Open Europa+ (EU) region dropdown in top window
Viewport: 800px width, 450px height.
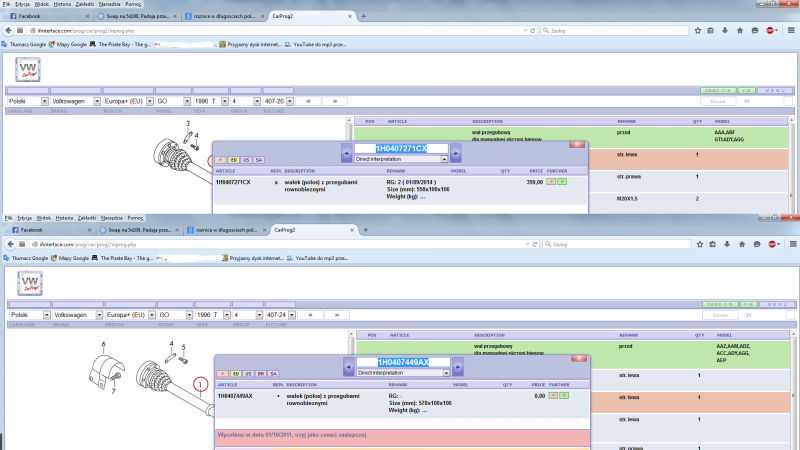128,101
